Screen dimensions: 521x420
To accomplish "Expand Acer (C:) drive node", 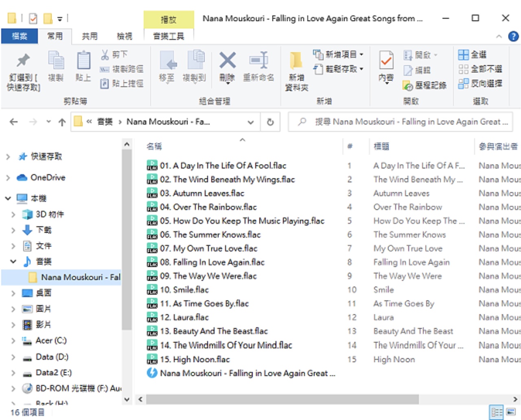I will tap(13, 341).
